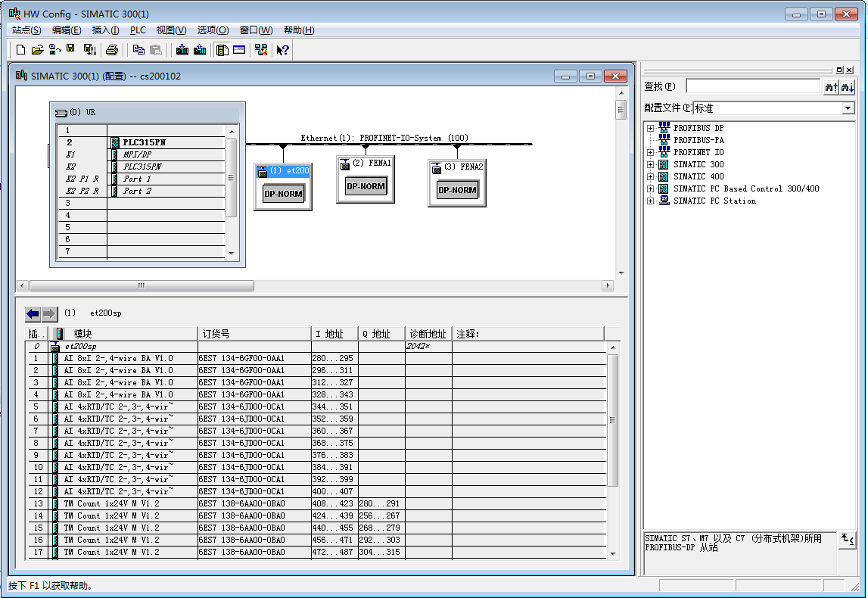Image resolution: width=868 pixels, height=598 pixels.
Task: Open the 插入(I) menu
Action: [105, 30]
